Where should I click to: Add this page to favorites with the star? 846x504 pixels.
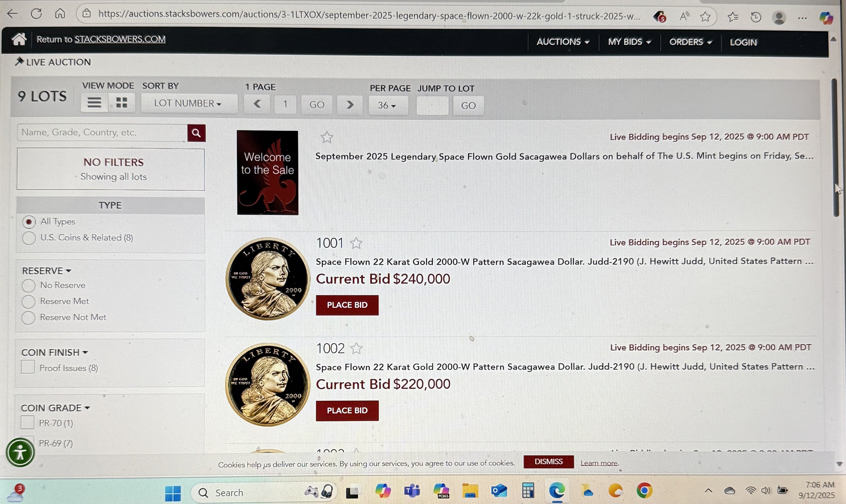[705, 16]
